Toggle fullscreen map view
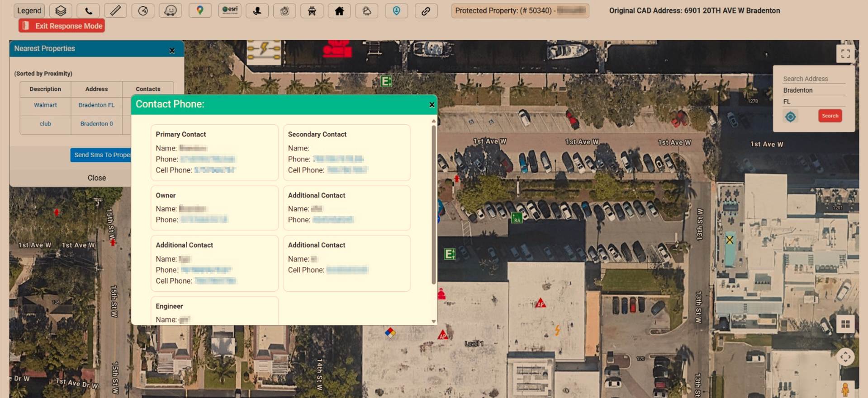868x398 pixels. pyautogui.click(x=845, y=54)
